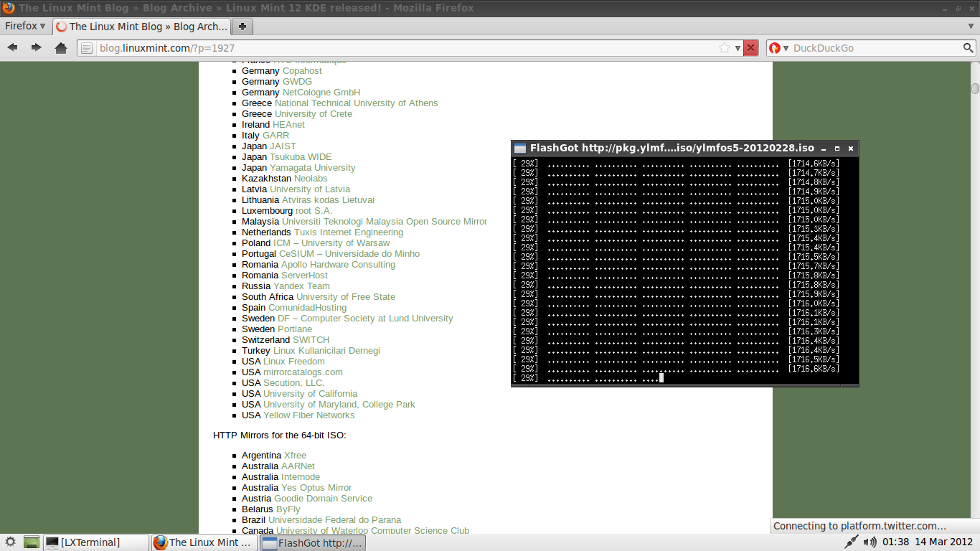The image size is (980, 551).
Task: Open University of Free State link
Action: tap(346, 296)
